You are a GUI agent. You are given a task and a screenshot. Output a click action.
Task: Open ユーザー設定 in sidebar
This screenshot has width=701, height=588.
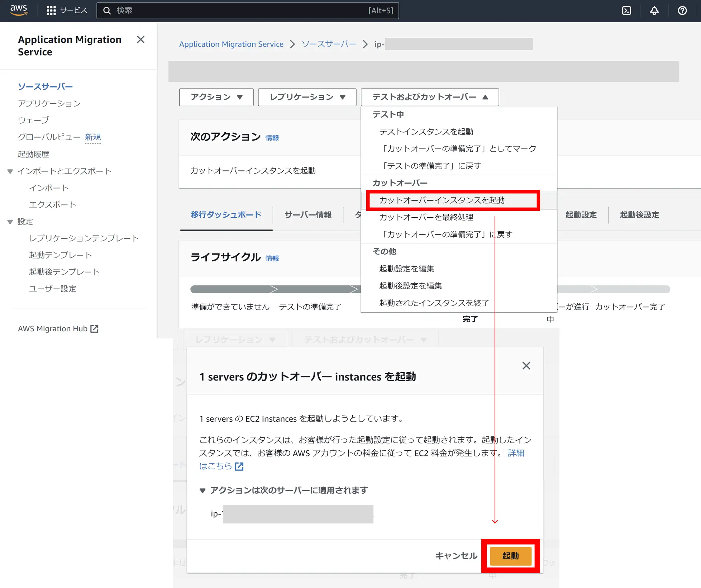[52, 289]
